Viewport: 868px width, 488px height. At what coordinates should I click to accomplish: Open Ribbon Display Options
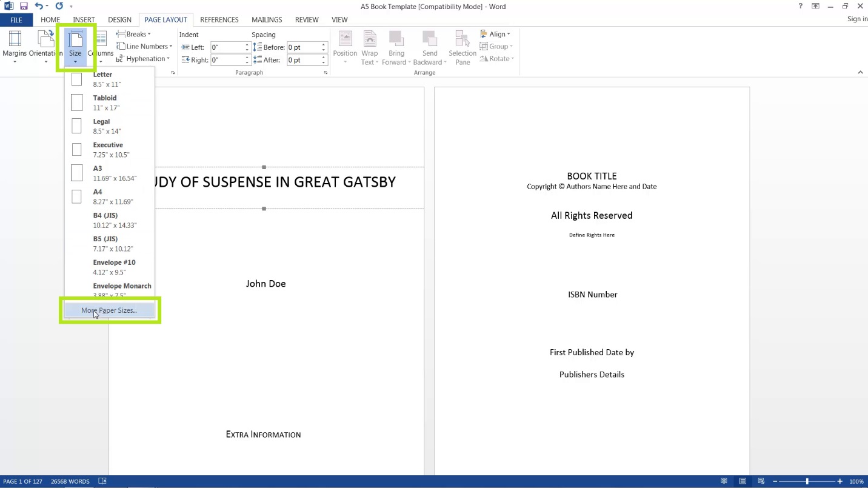coord(816,6)
